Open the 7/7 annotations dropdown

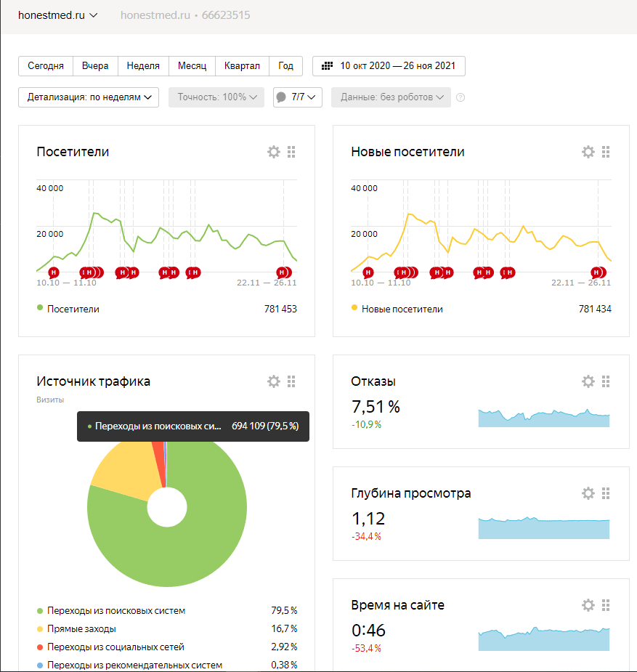(x=298, y=97)
